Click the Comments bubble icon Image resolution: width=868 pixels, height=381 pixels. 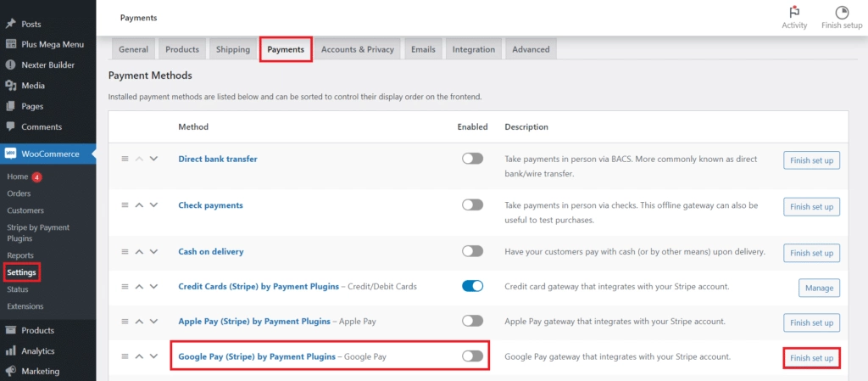[10, 126]
